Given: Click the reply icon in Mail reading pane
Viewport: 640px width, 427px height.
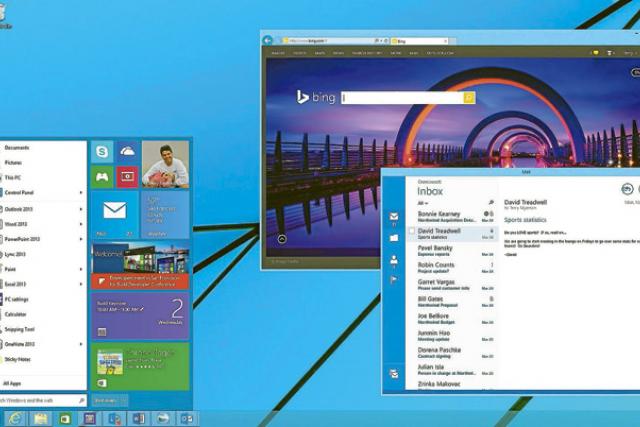Looking at the screenshot, I should tap(627, 189).
